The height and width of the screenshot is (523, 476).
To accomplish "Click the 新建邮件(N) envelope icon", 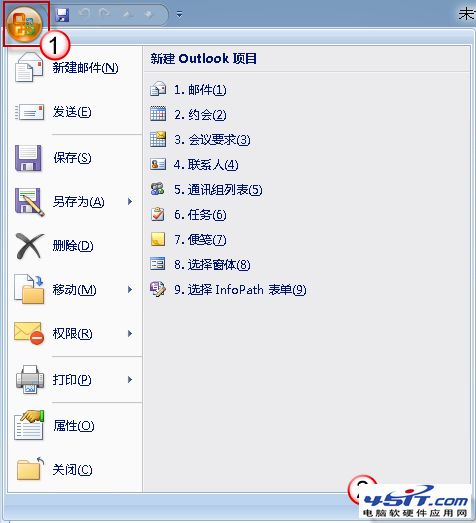I will click(x=29, y=67).
